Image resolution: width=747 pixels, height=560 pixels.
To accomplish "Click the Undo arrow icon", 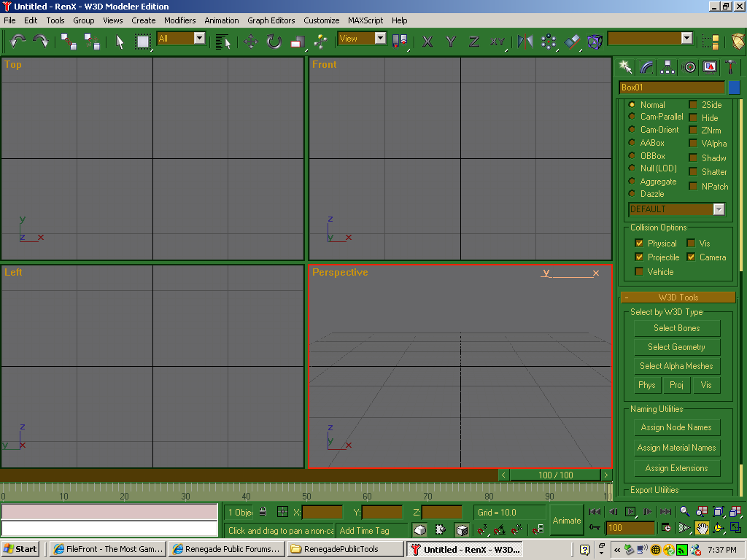I will coord(18,41).
